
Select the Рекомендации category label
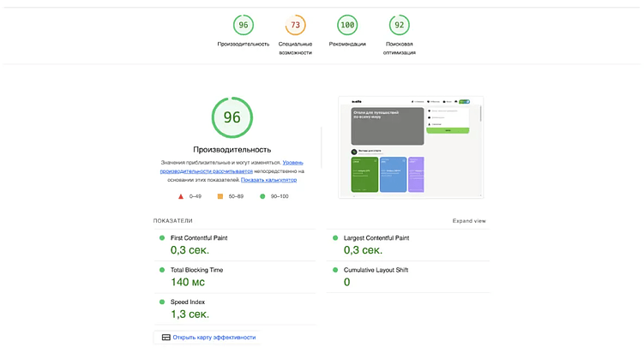[x=347, y=44]
